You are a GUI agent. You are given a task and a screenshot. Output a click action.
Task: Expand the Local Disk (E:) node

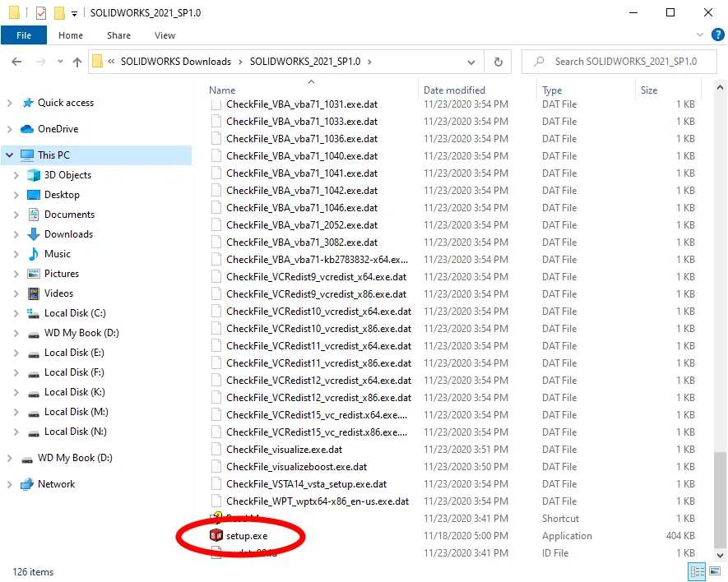pos(16,353)
